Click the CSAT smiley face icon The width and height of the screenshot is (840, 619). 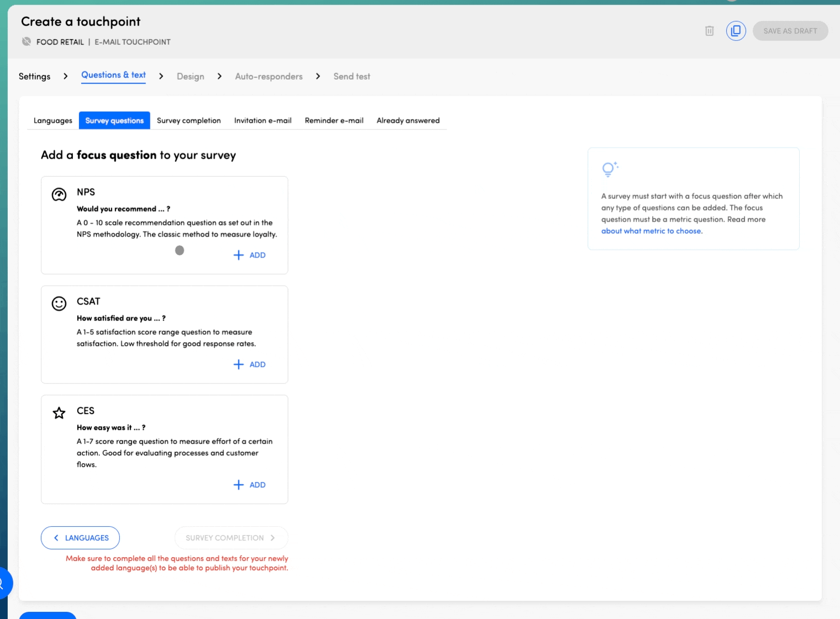[x=59, y=303]
